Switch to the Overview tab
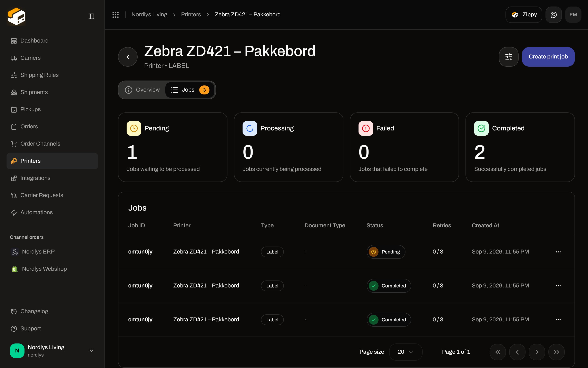This screenshot has height=368, width=588. pos(142,90)
